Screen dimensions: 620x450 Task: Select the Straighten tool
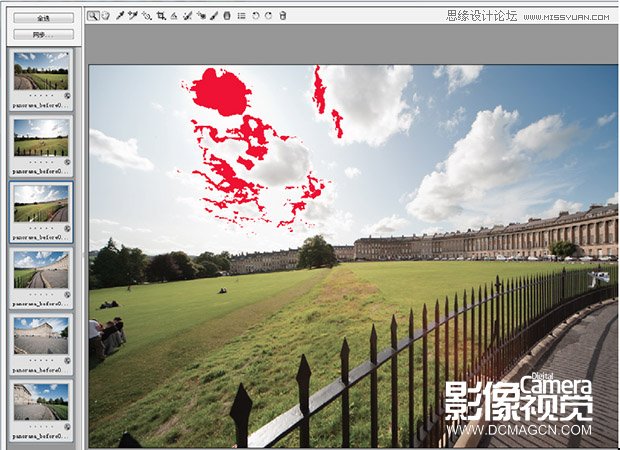[x=174, y=16]
